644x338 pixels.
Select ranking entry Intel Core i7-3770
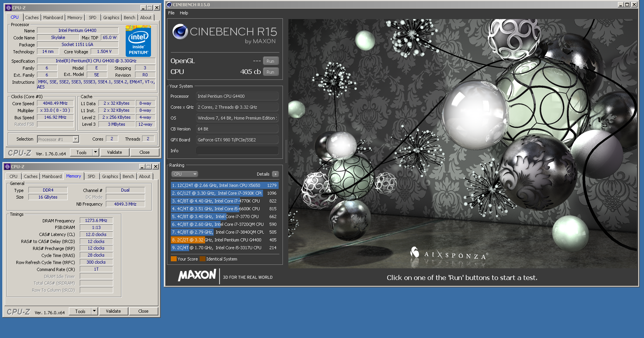(x=225, y=217)
